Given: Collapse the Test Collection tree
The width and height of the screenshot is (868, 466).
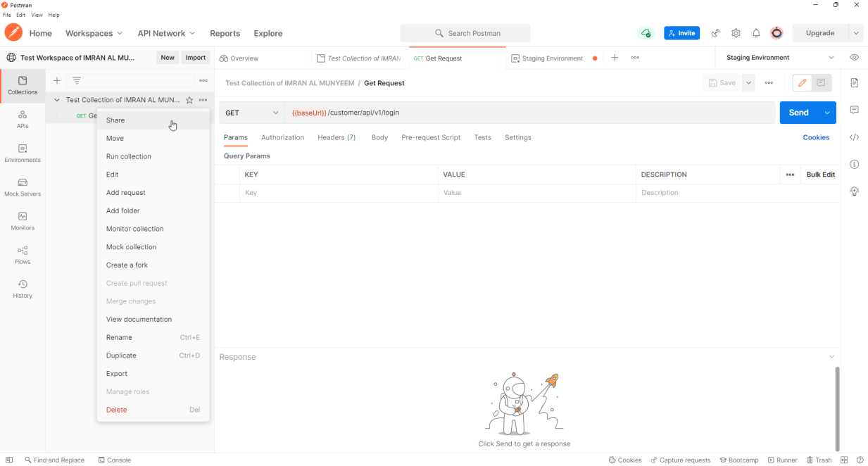Looking at the screenshot, I should (x=57, y=100).
